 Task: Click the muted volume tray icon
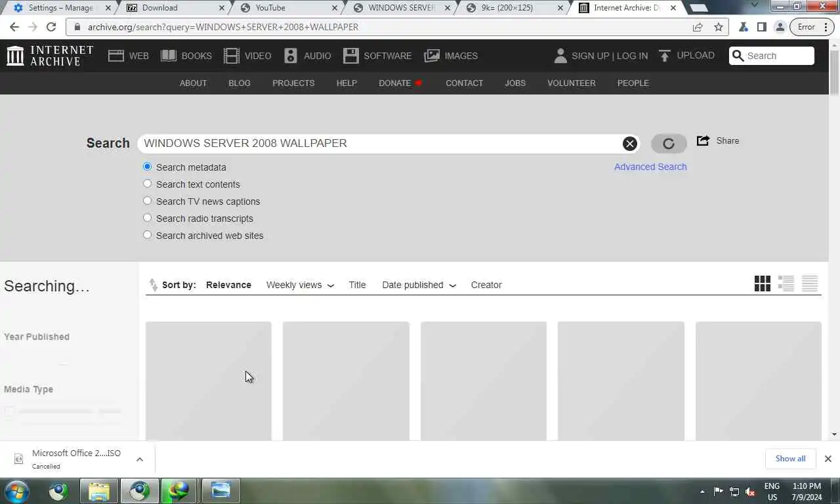pos(751,492)
